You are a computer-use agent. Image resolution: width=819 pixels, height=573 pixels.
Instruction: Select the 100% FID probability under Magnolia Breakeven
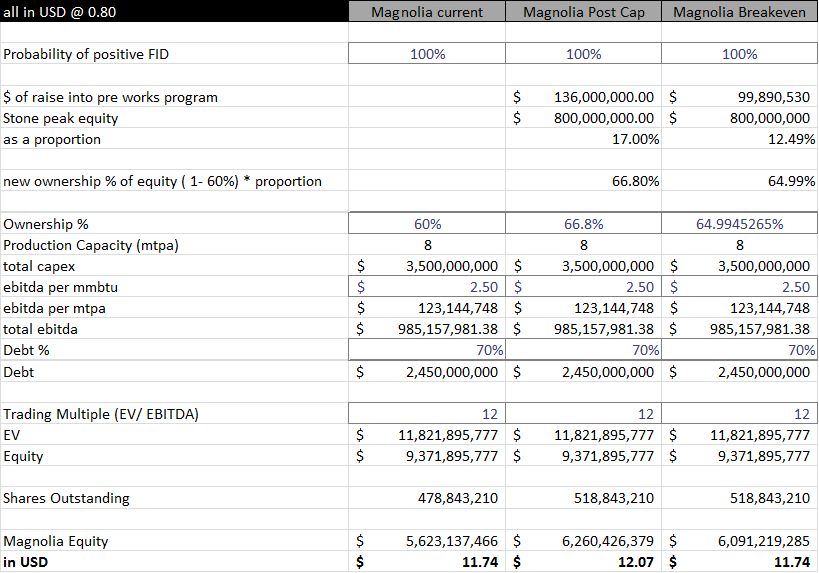point(740,54)
